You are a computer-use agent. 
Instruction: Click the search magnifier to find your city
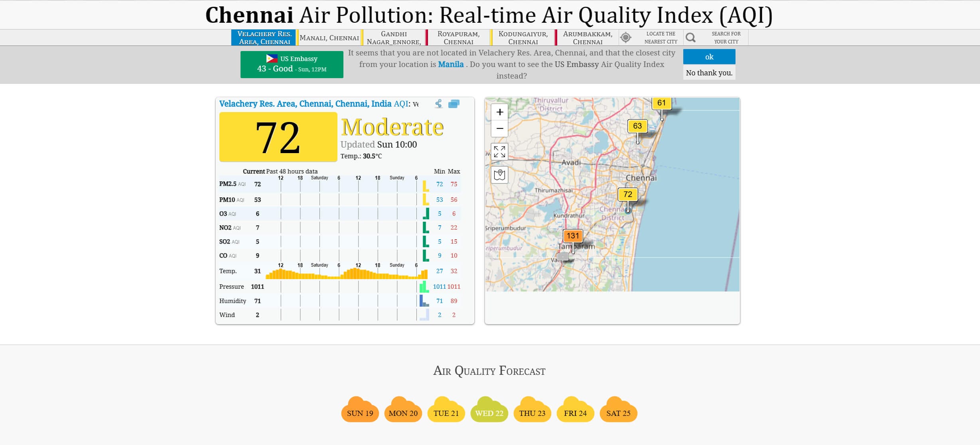(691, 37)
